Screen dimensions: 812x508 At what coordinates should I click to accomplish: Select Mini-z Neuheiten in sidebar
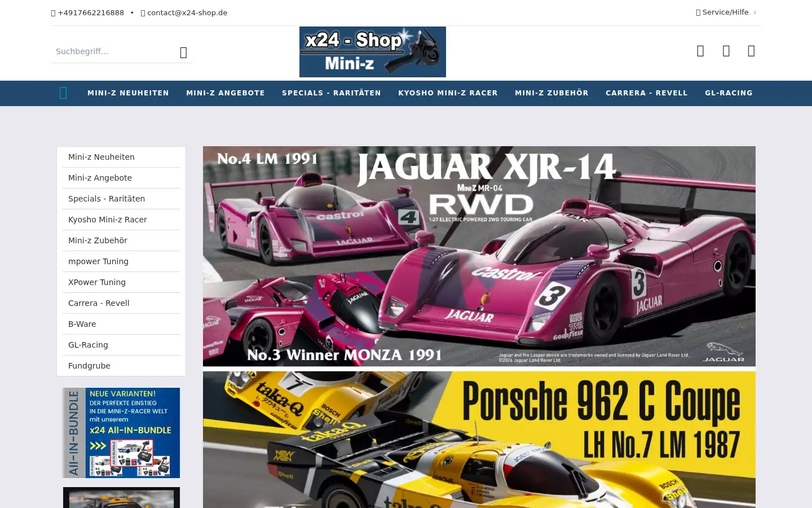(x=121, y=157)
